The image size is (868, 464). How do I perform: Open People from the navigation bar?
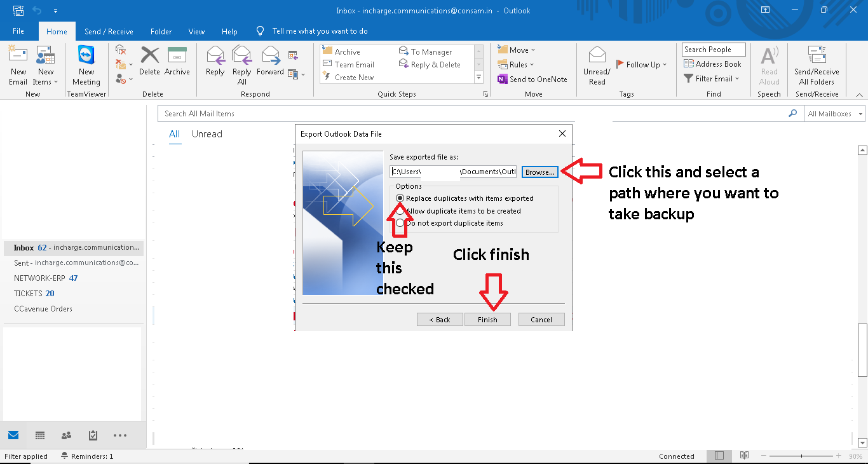point(66,435)
